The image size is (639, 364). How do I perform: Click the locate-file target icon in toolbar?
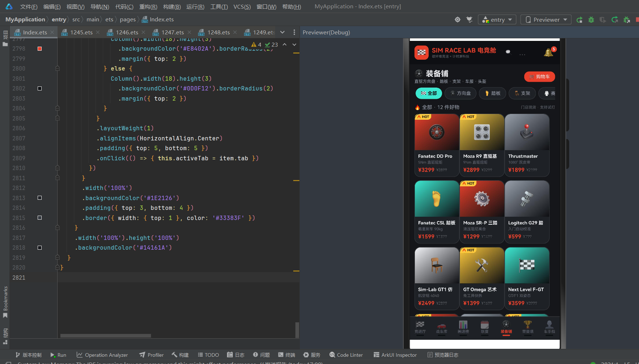(x=458, y=20)
